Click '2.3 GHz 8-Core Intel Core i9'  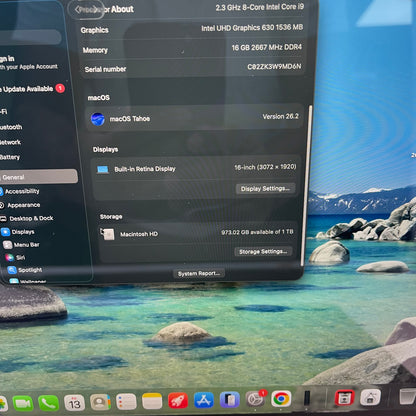[260, 7]
